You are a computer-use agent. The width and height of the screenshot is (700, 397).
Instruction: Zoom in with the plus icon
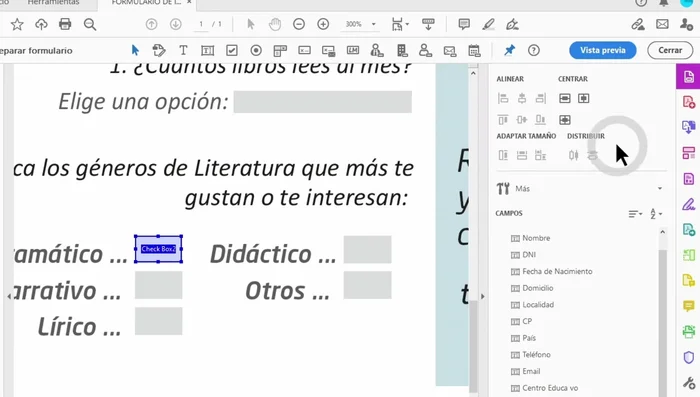tap(323, 24)
